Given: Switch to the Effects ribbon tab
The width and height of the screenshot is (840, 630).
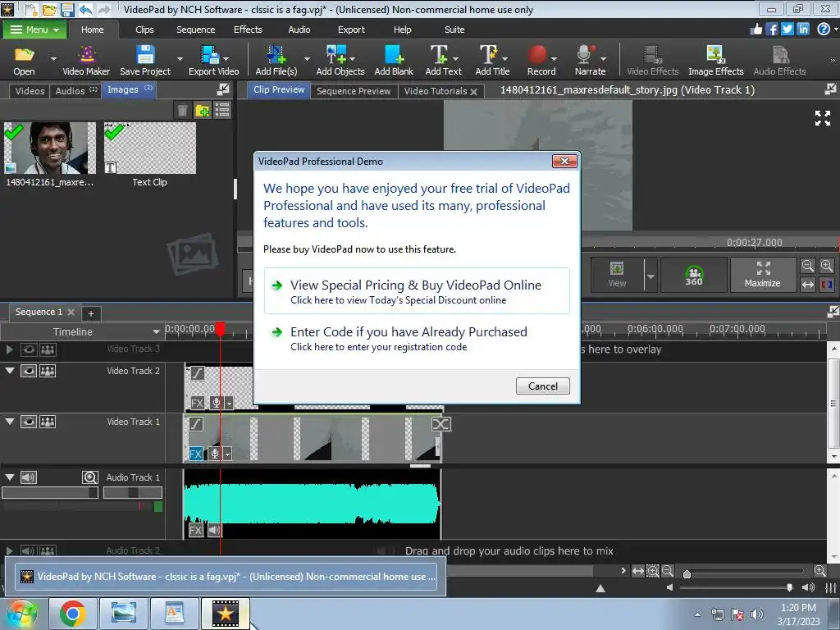Looking at the screenshot, I should (248, 30).
